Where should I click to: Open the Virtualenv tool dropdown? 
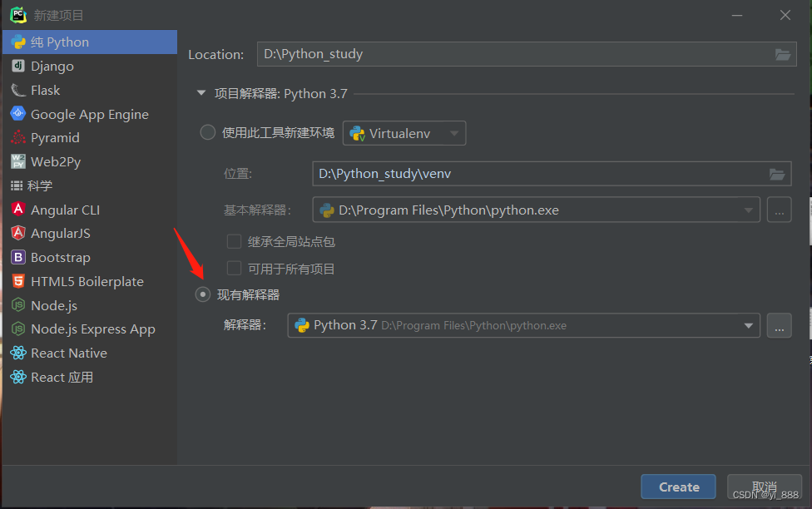pyautogui.click(x=404, y=133)
